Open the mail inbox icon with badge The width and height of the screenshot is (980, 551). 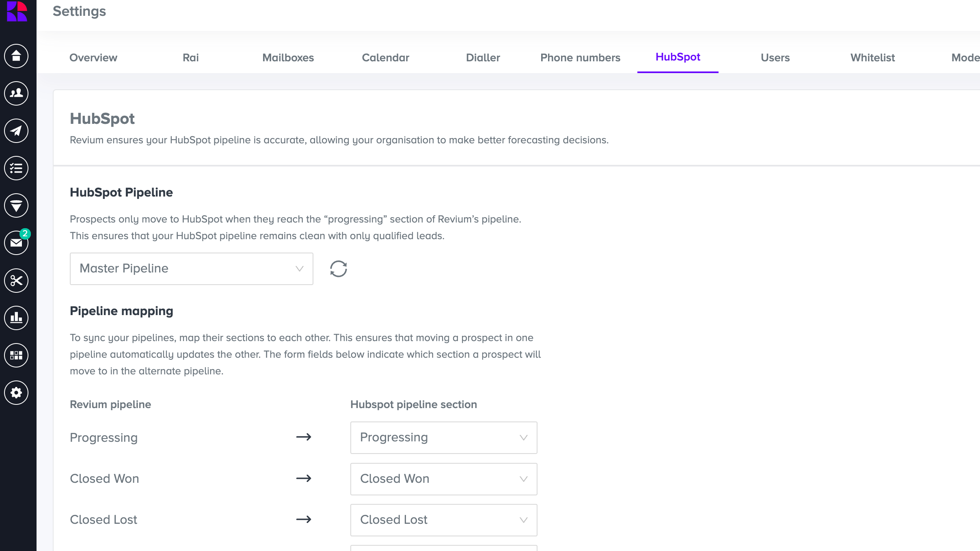click(16, 243)
